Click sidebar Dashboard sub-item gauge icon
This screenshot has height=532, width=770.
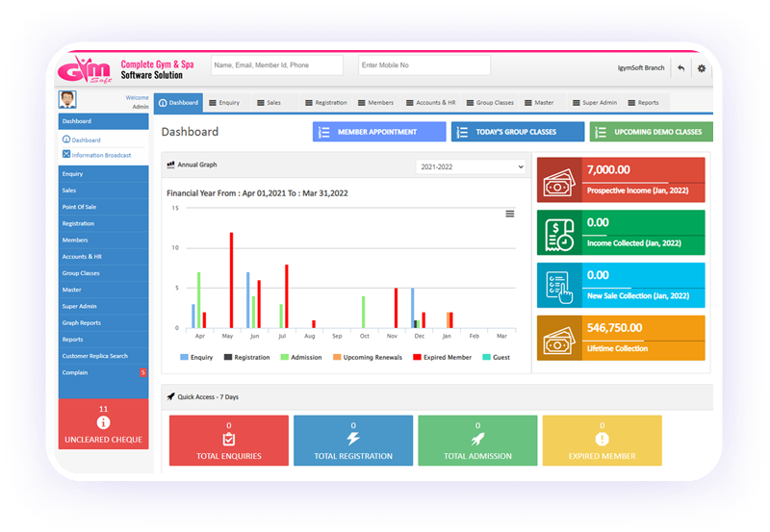tap(66, 139)
